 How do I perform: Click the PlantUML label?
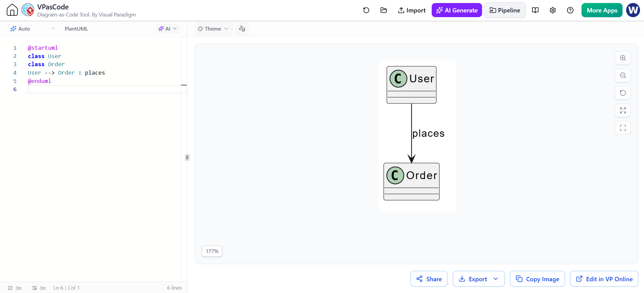coord(76,29)
